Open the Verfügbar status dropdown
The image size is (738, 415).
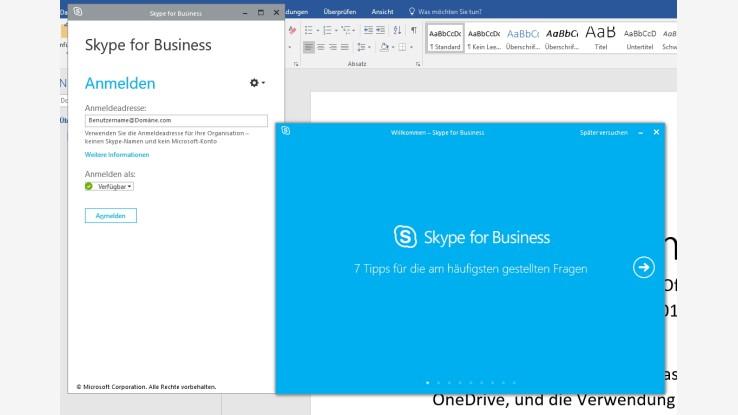point(114,186)
